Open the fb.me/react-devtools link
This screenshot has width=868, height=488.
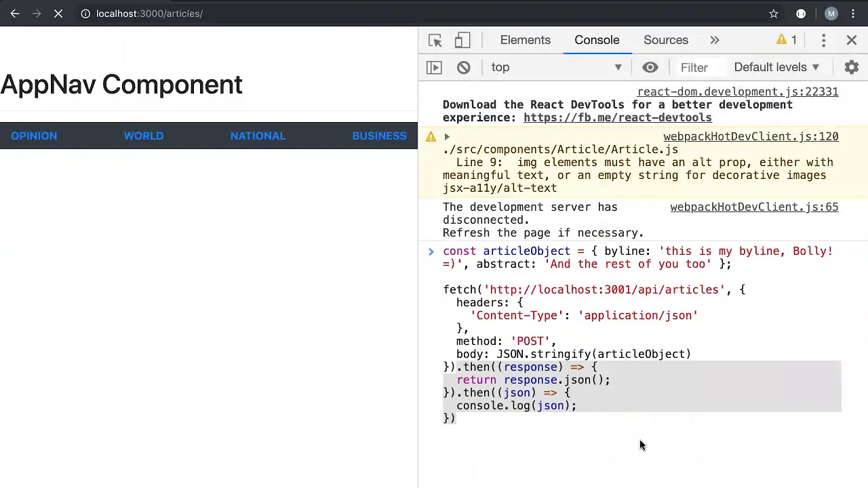click(x=618, y=117)
